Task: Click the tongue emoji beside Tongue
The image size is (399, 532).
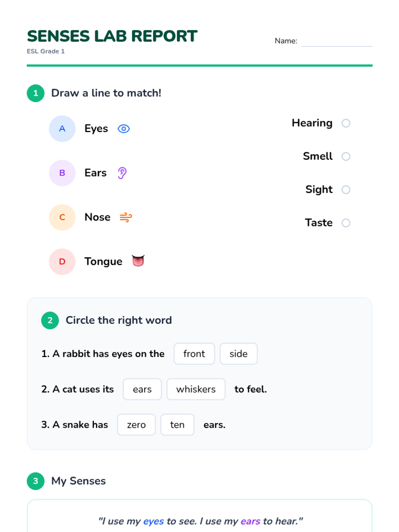Action: point(138,261)
